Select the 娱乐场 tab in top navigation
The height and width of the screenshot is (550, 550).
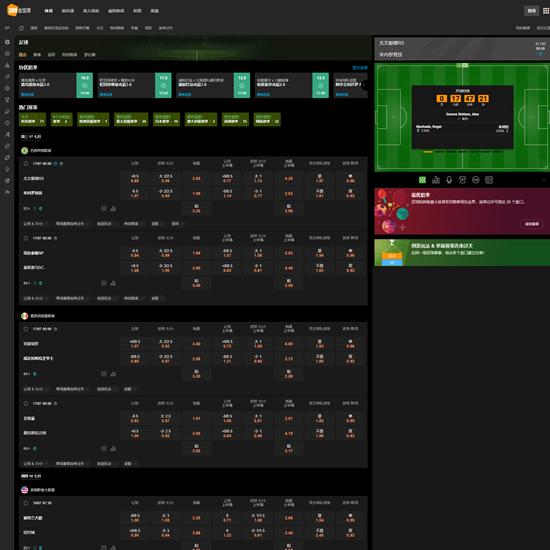click(x=68, y=11)
